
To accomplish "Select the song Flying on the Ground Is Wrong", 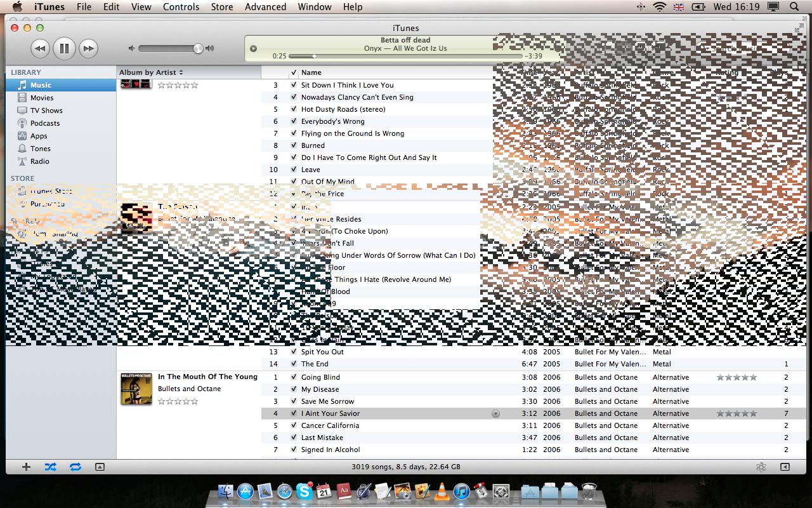I will (x=353, y=133).
